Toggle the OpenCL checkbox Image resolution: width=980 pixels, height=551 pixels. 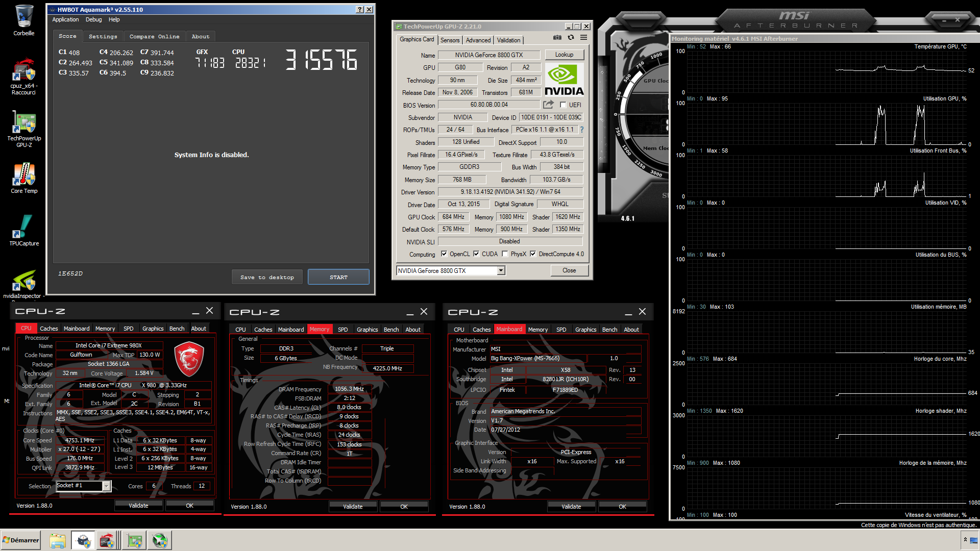point(444,254)
